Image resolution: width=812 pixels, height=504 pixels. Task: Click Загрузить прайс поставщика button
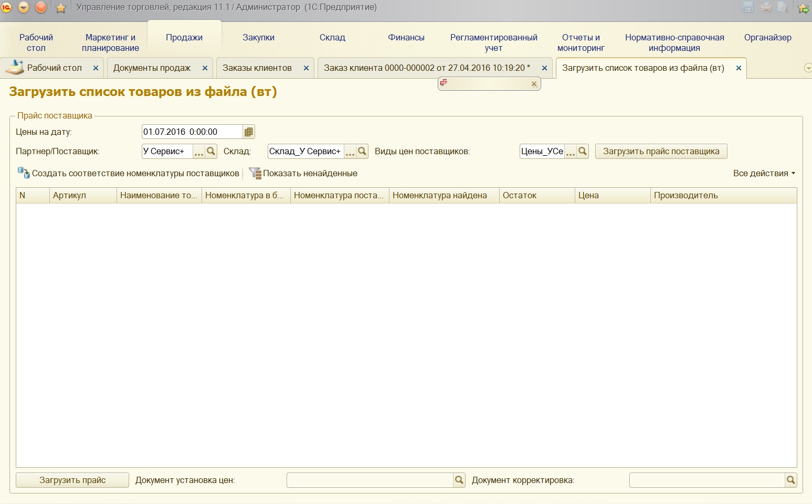coord(661,152)
